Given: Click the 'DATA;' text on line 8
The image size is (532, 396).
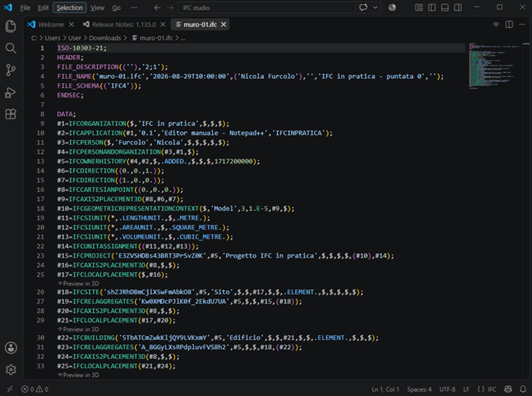Looking at the screenshot, I should click(66, 114).
